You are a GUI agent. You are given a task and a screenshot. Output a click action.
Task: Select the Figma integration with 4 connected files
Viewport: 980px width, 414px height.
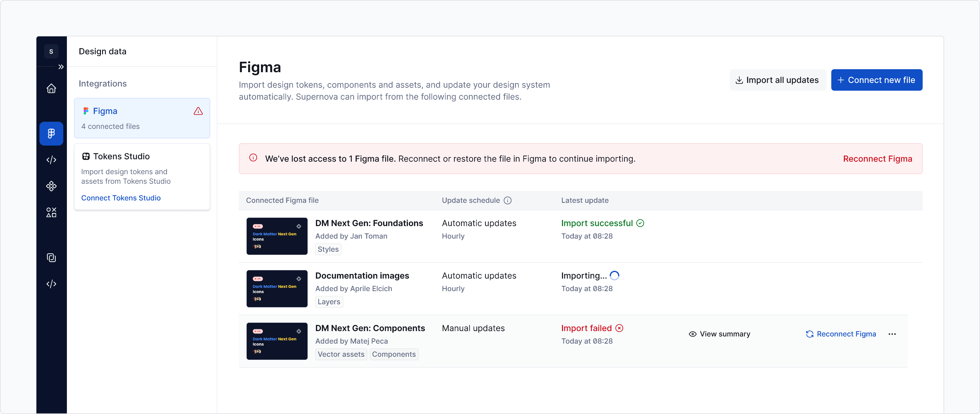click(x=142, y=118)
